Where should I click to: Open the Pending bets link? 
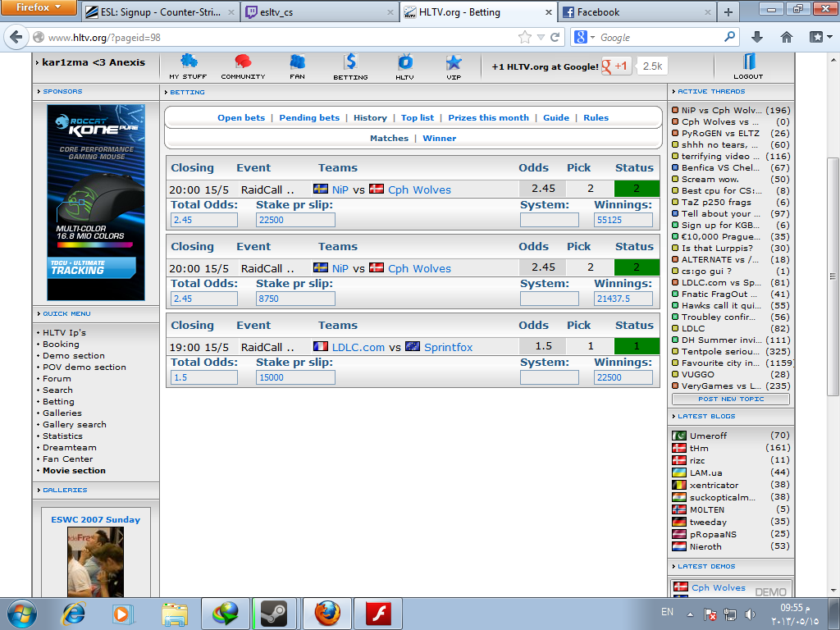pos(309,117)
